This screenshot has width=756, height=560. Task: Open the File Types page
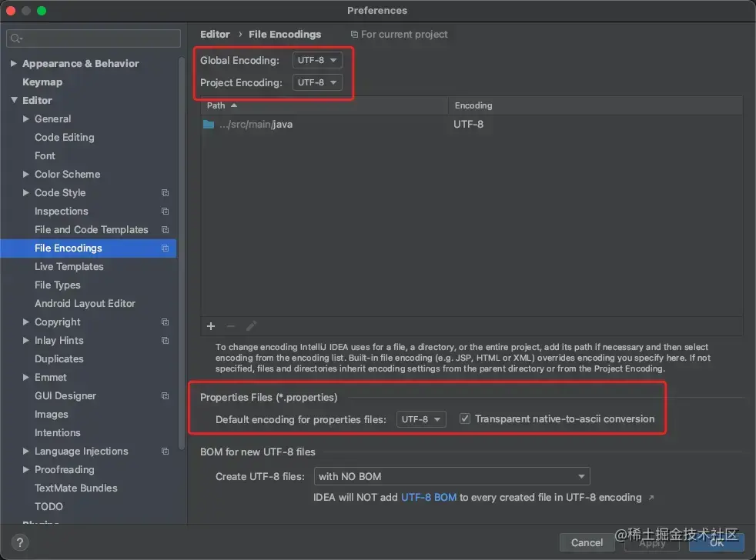[x=58, y=285]
